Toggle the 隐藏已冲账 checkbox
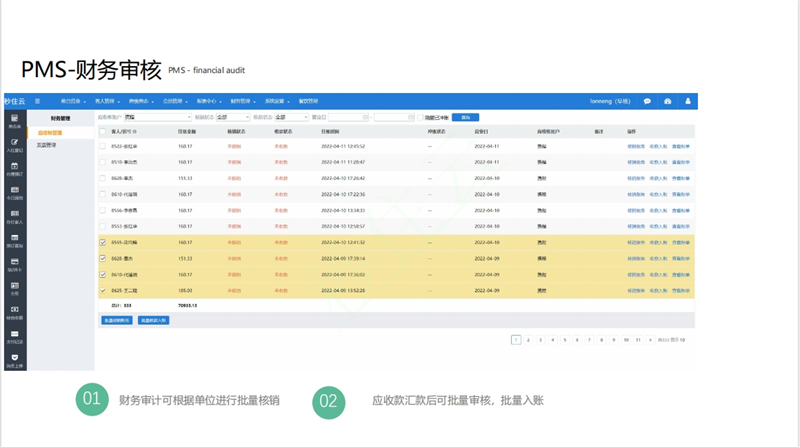 pyautogui.click(x=418, y=117)
